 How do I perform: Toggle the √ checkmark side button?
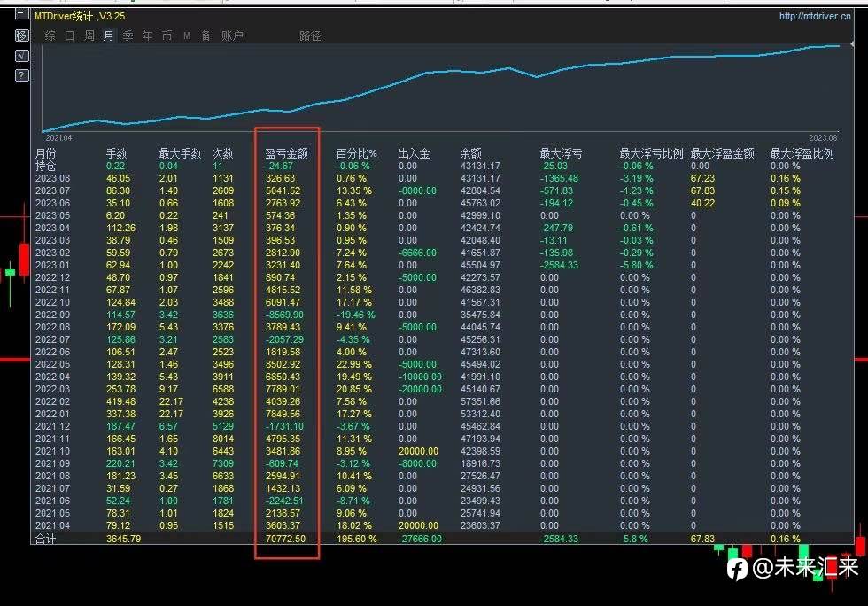coord(21,56)
